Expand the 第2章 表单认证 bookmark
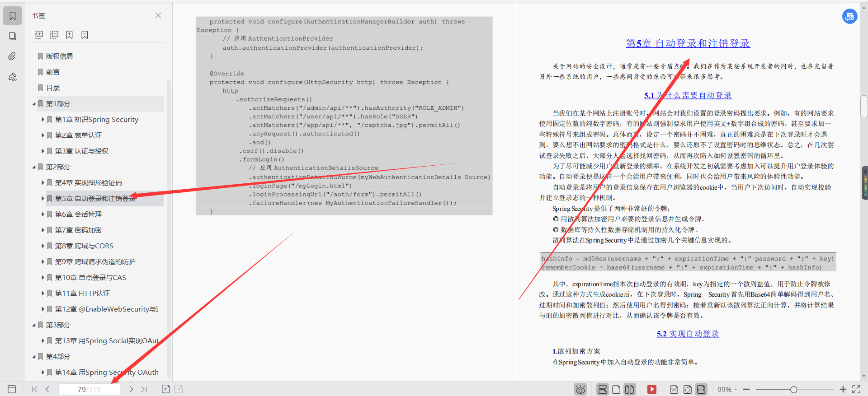 [43, 135]
